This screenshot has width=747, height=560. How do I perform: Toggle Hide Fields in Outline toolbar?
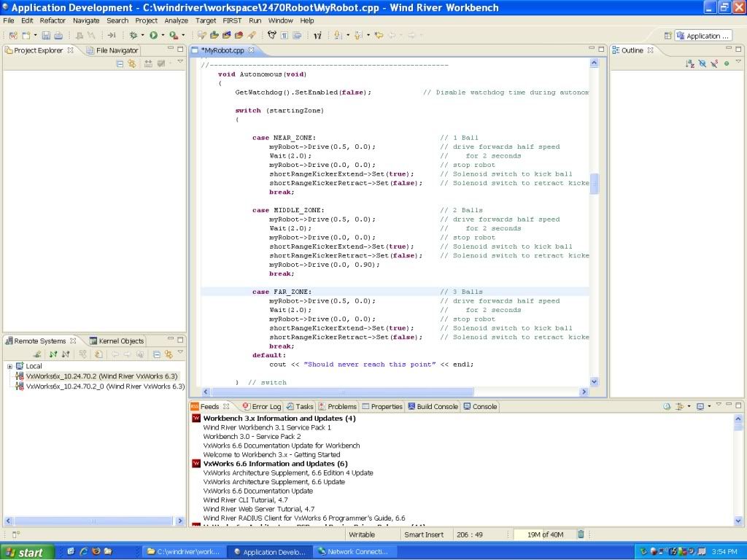(703, 64)
